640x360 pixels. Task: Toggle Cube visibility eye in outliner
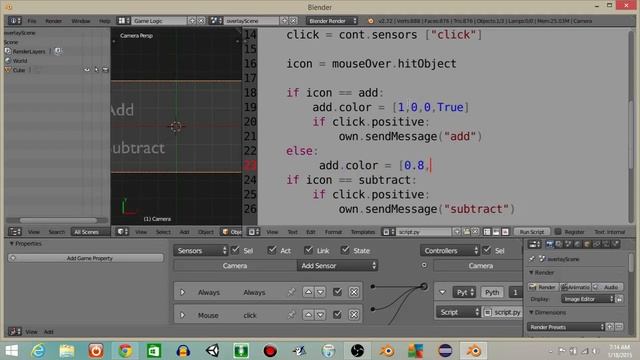click(87, 70)
